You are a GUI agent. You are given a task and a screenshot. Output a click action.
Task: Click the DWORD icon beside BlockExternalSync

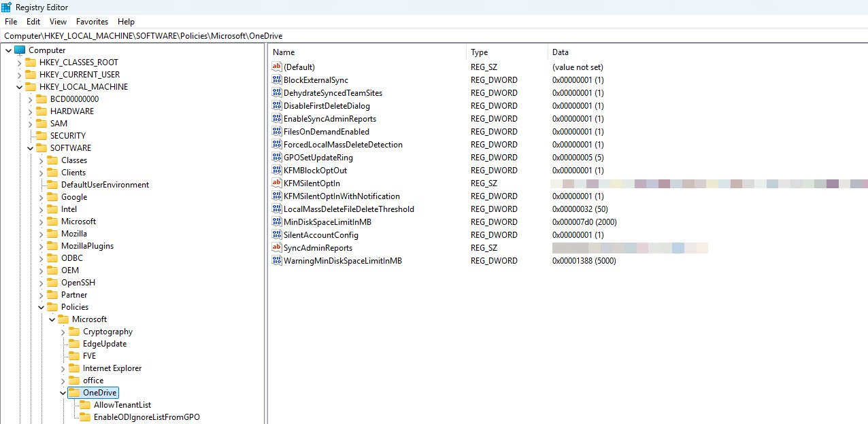point(276,80)
